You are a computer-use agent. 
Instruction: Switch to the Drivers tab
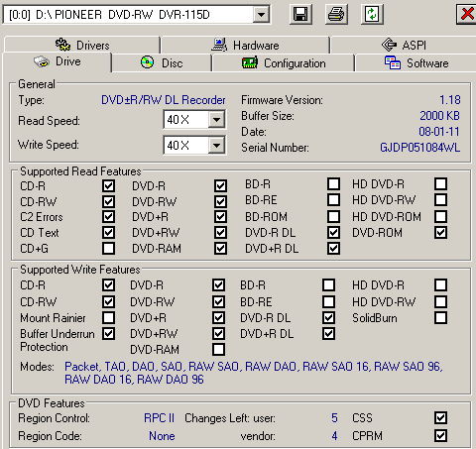point(81,45)
